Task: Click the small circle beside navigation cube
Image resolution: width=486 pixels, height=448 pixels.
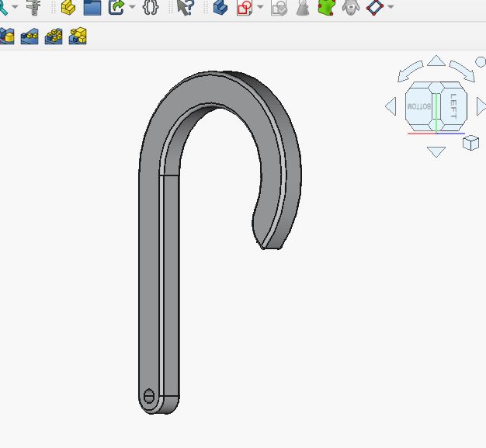Action: click(481, 61)
